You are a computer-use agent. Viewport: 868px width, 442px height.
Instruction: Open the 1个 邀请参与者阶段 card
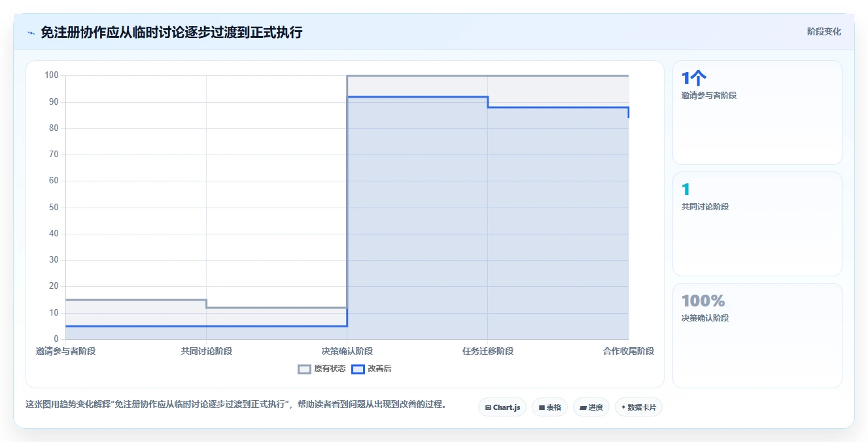coord(757,113)
